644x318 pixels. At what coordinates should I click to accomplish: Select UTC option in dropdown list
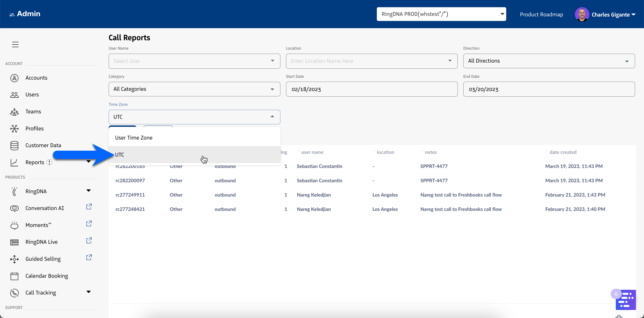coord(120,155)
